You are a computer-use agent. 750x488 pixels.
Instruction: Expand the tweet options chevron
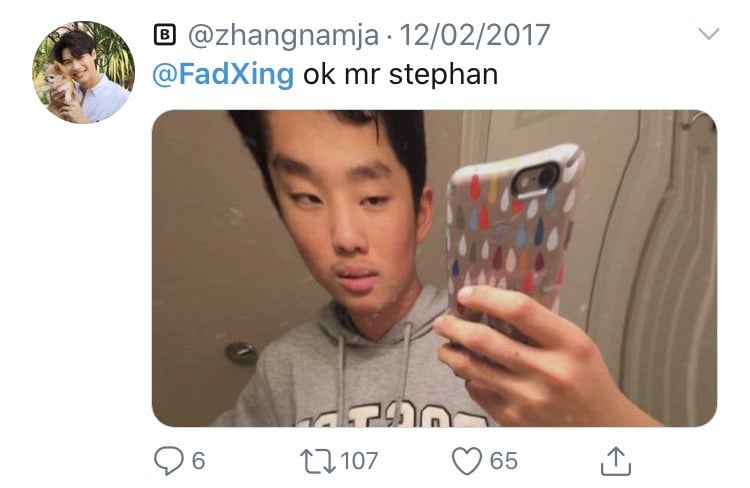[708, 33]
